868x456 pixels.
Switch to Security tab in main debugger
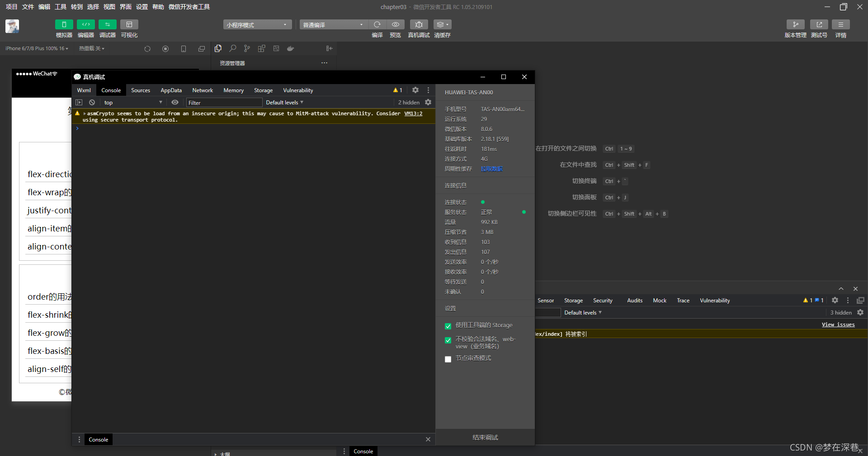click(x=603, y=301)
